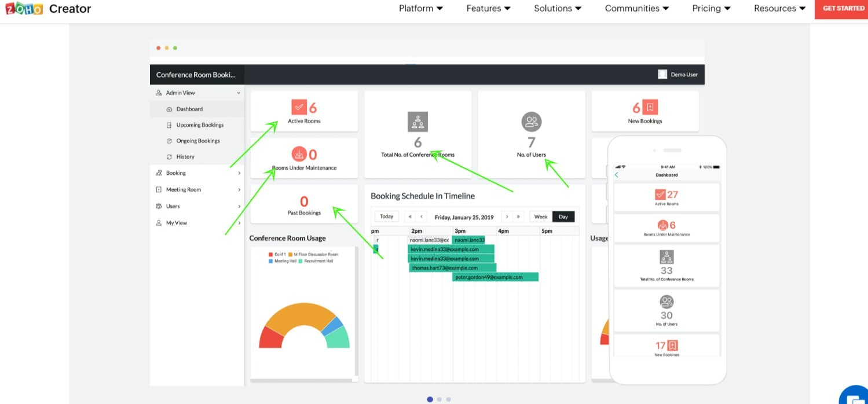The width and height of the screenshot is (868, 404).
Task: Click the No. of Users icon
Action: [x=532, y=122]
